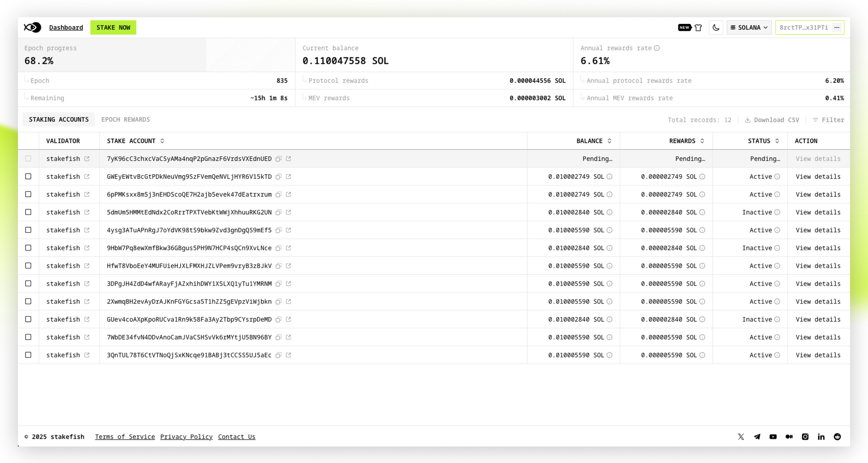The width and height of the screenshot is (868, 463).
Task: Click the Total records: 12 text
Action: pos(700,120)
